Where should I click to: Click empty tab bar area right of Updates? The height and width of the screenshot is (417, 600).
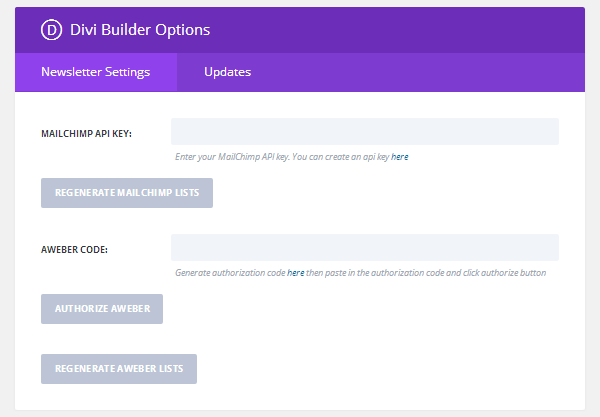pyautogui.click(x=431, y=72)
